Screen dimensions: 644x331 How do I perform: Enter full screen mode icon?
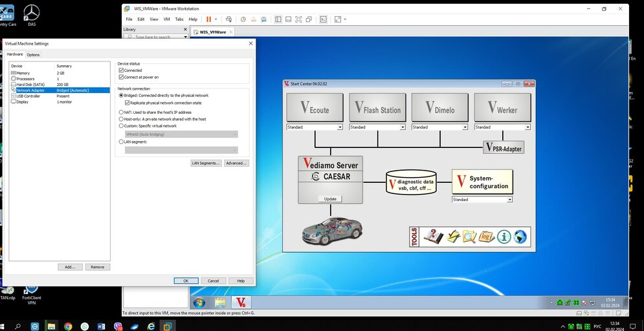pos(298,19)
